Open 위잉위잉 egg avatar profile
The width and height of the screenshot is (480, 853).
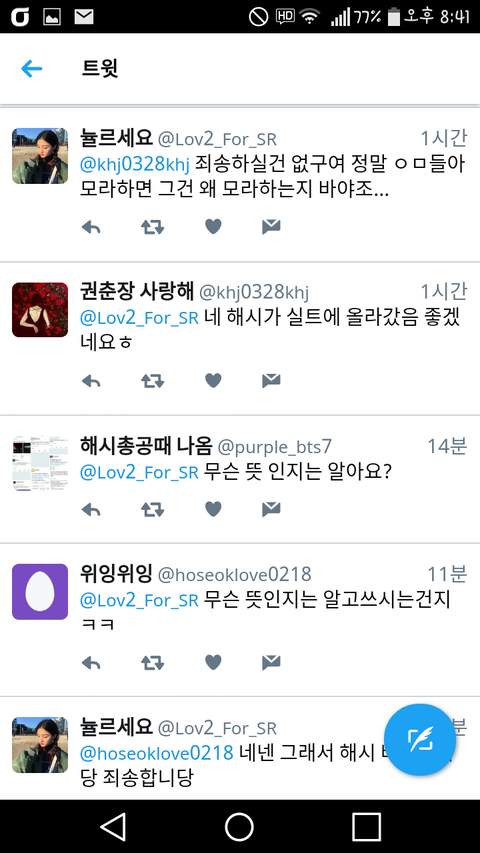tap(40, 592)
